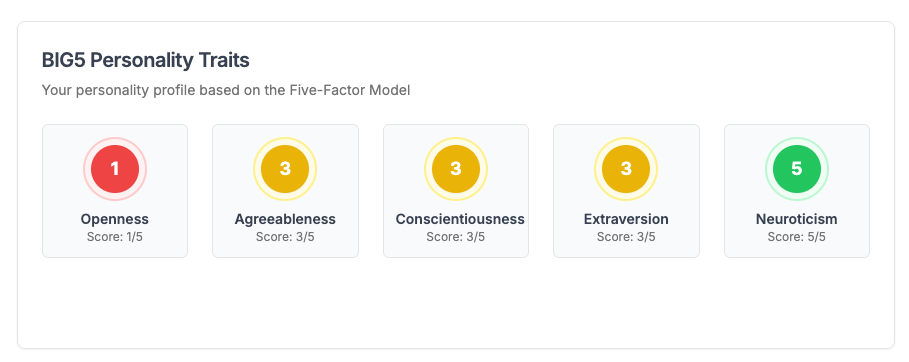Click the Neuroticism Score: 5/5 text

(x=797, y=237)
